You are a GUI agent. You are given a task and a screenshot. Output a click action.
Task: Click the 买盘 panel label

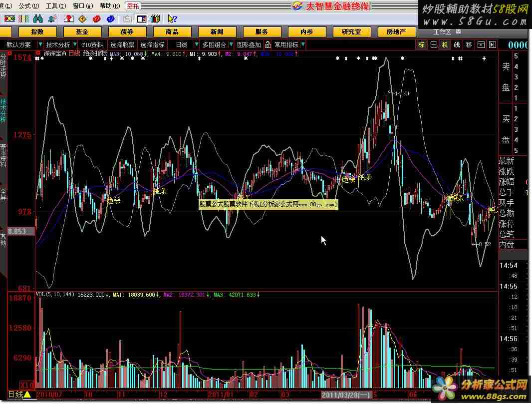click(506, 129)
